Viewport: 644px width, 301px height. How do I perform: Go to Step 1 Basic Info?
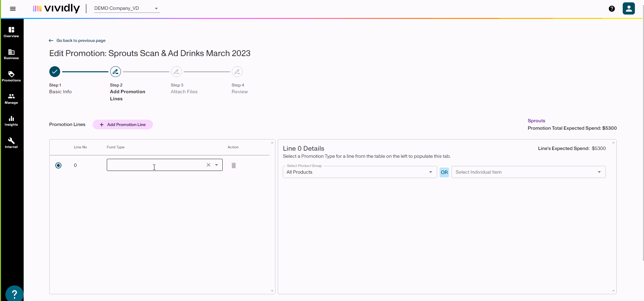click(55, 72)
